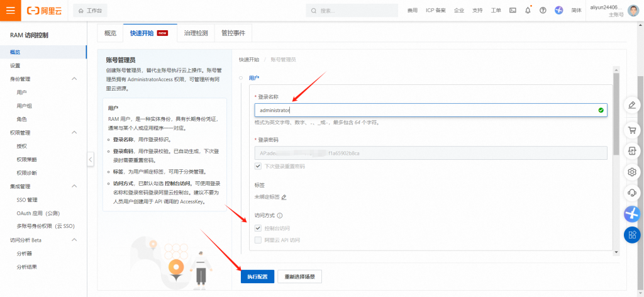Enable 阿里云 API 访问 checkbox

click(258, 240)
